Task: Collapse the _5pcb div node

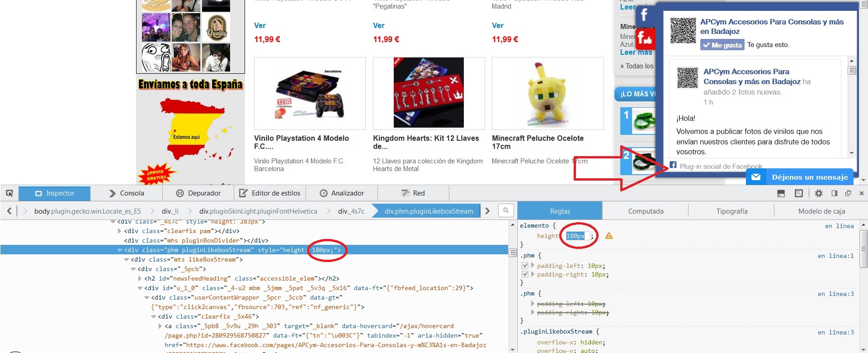Action: [133, 269]
